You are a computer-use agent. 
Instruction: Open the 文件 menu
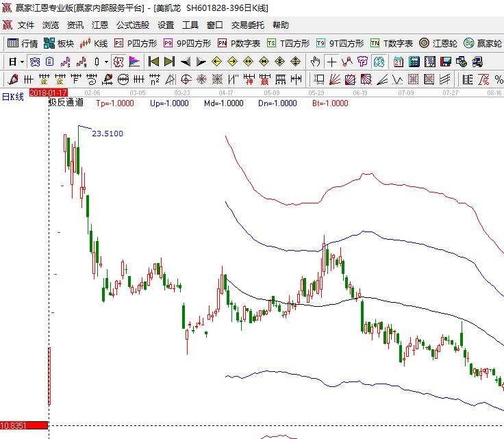(x=26, y=25)
